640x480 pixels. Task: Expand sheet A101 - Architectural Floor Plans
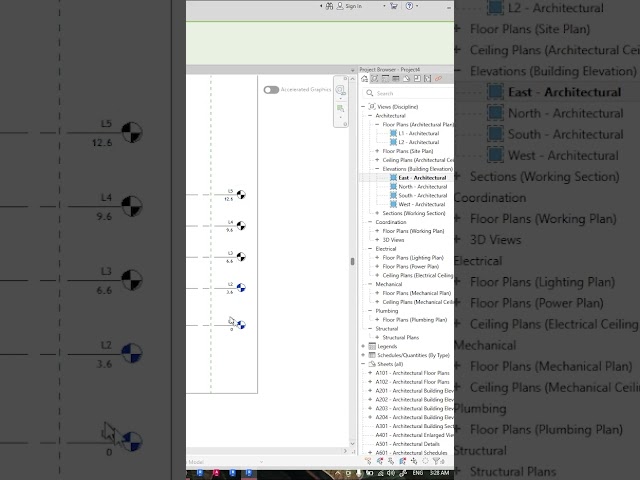pyautogui.click(x=370, y=373)
